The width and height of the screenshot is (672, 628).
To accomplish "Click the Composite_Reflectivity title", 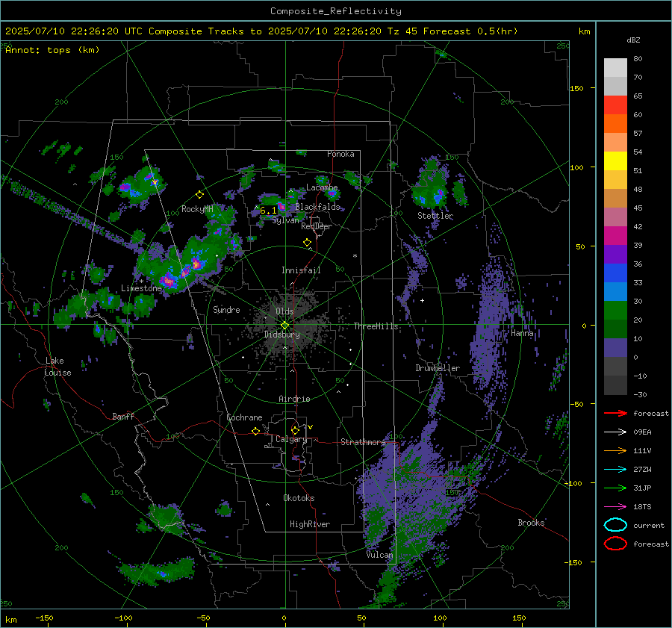I will coord(335,11).
